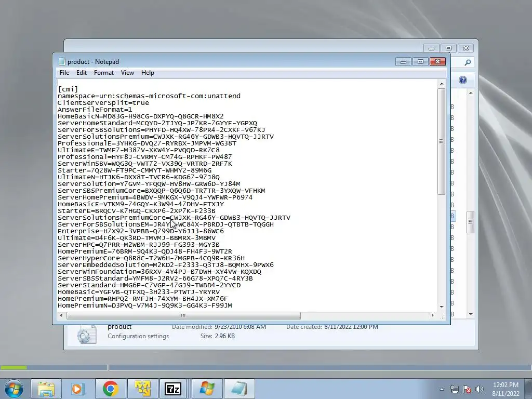Click the HomePremium=RHPQ2 line
This screenshot has width=532, height=399.
pos(142,299)
